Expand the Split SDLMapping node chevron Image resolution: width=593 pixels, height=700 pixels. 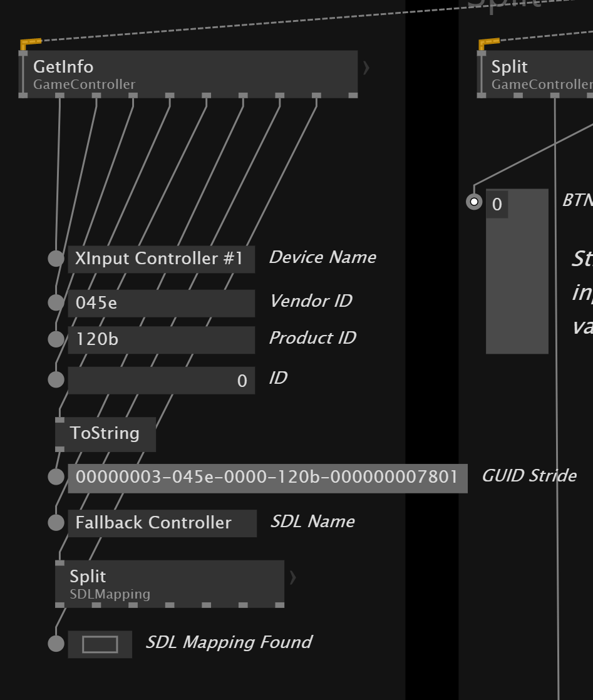[292, 577]
